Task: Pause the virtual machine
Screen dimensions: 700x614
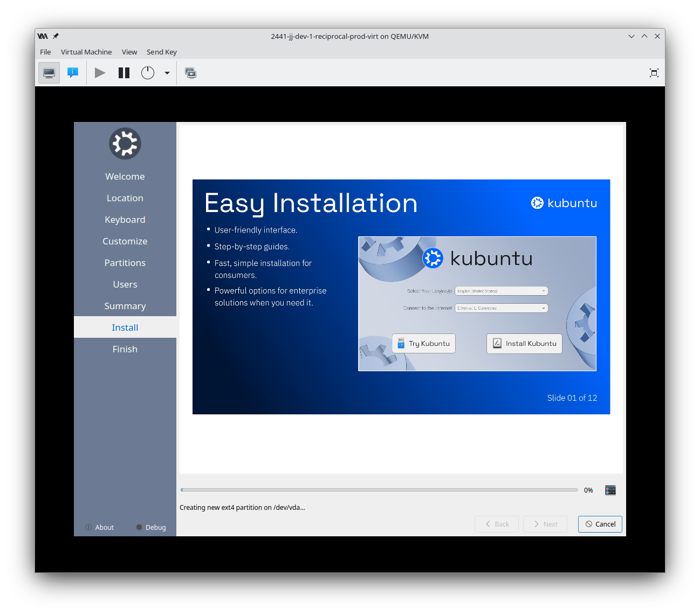Action: tap(124, 73)
